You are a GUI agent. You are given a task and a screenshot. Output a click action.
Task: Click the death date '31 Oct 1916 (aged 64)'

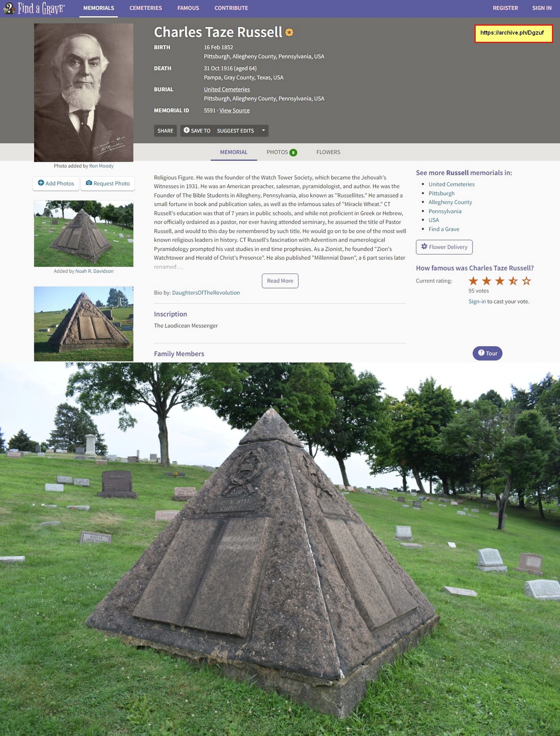pos(230,68)
